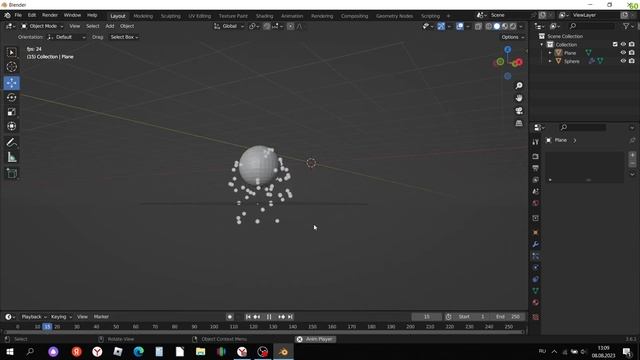Viewport: 640px width, 360px height.
Task: Switch to the Shading workspace tab
Action: (264, 16)
